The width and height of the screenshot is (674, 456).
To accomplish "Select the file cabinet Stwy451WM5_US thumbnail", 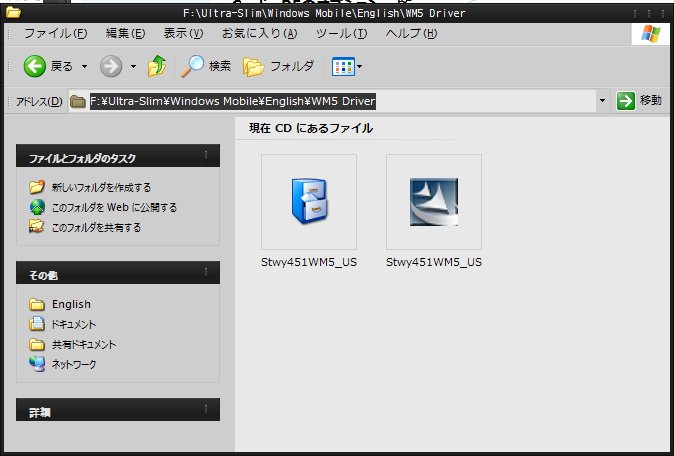I will (x=309, y=202).
